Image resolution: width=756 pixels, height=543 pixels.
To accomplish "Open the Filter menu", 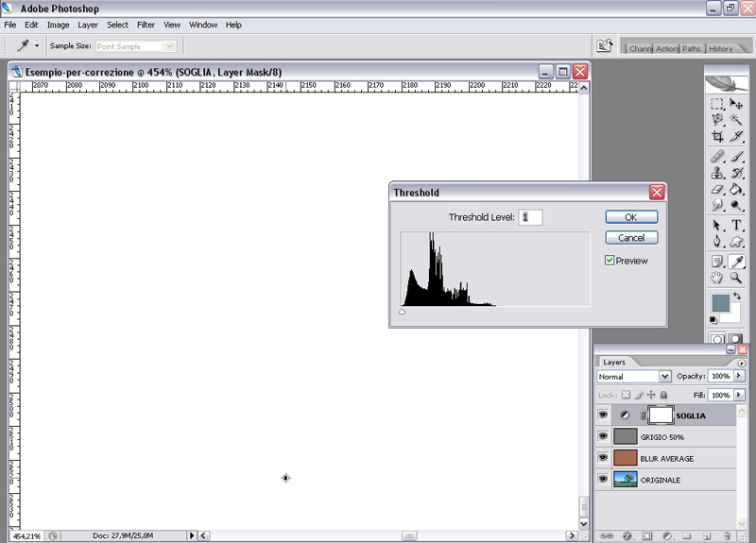I will point(146,25).
